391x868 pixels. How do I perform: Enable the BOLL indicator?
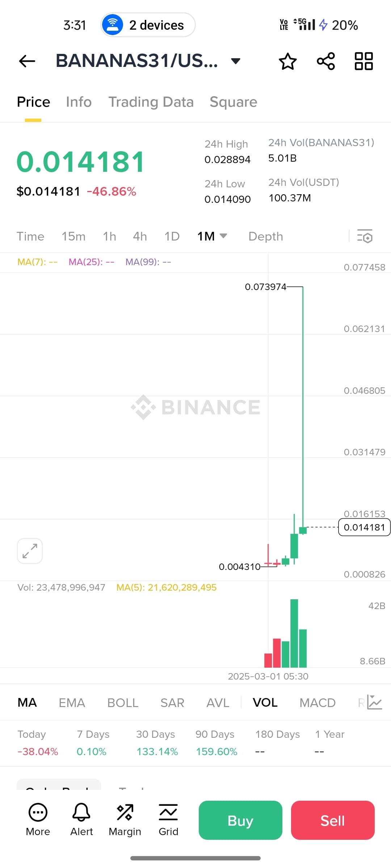pyautogui.click(x=123, y=702)
